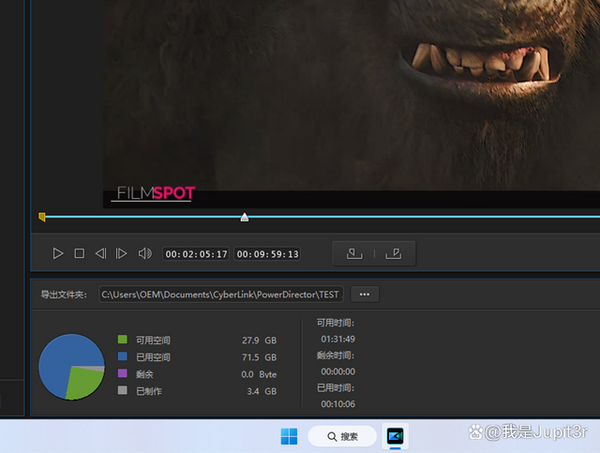The height and width of the screenshot is (453, 600).
Task: Advance to the next frame
Action: click(122, 254)
